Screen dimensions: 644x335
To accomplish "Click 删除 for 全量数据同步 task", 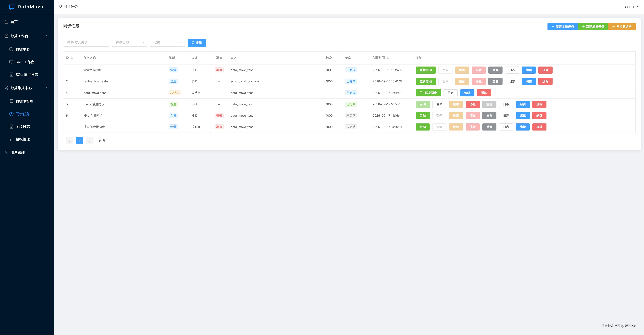I will pyautogui.click(x=545, y=70).
